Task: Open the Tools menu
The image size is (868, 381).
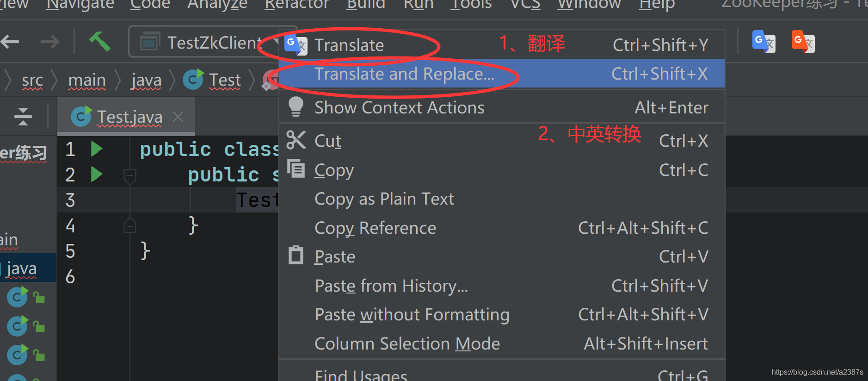Action: pos(471,4)
